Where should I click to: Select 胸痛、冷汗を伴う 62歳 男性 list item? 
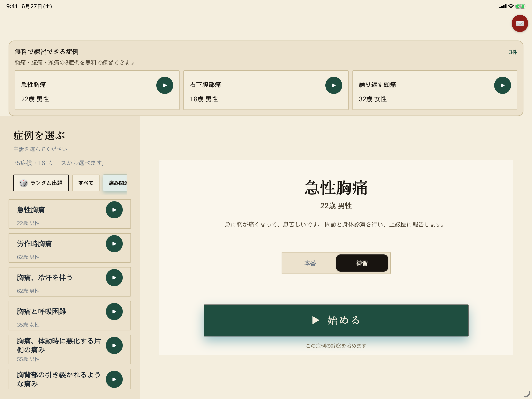[70, 282]
